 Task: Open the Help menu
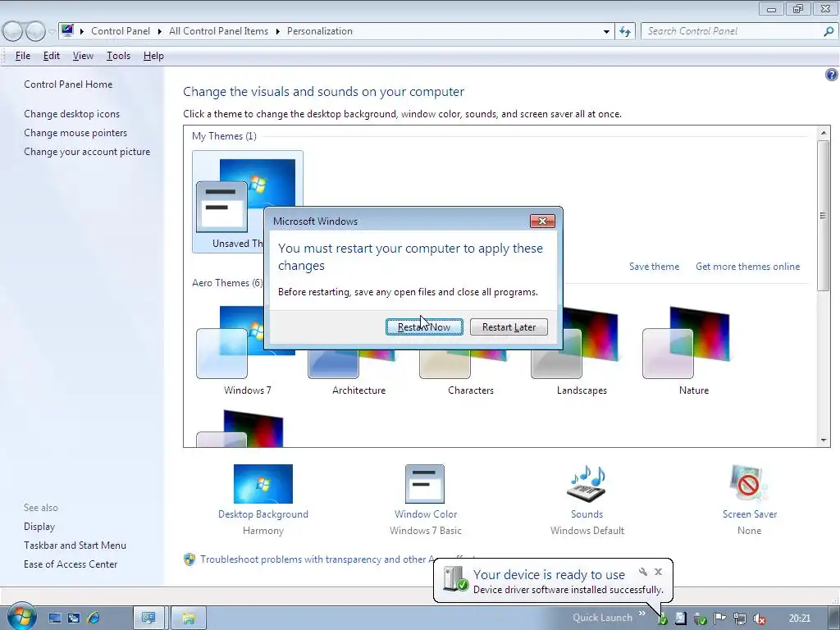pyautogui.click(x=153, y=56)
